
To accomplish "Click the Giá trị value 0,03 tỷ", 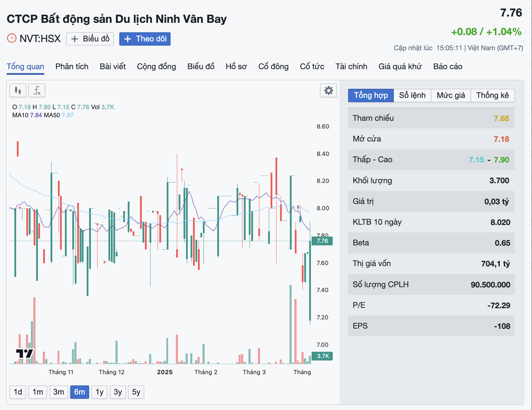I will click(x=497, y=201).
